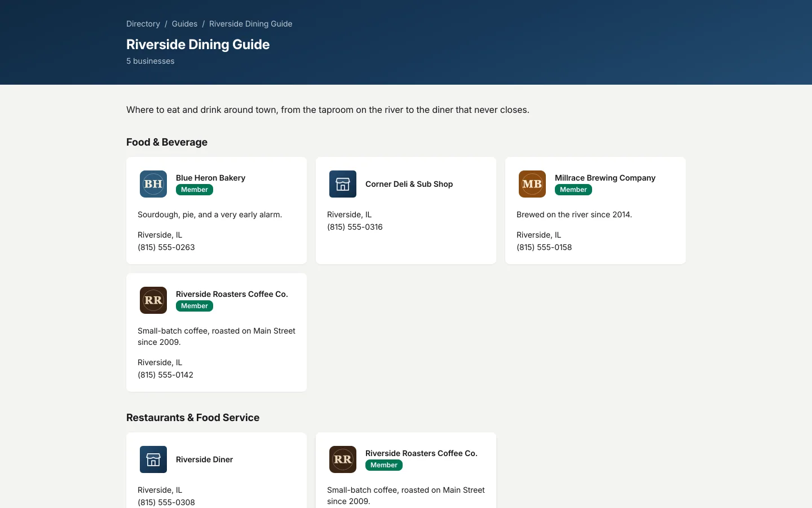
Task: Open Corner Deli & Sub Shop listing
Action: tap(409, 184)
